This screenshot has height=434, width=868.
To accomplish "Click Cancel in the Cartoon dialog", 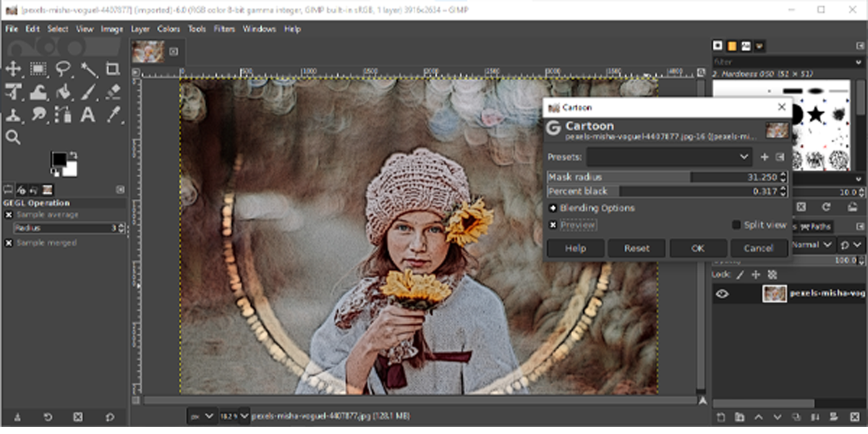I will coord(758,248).
